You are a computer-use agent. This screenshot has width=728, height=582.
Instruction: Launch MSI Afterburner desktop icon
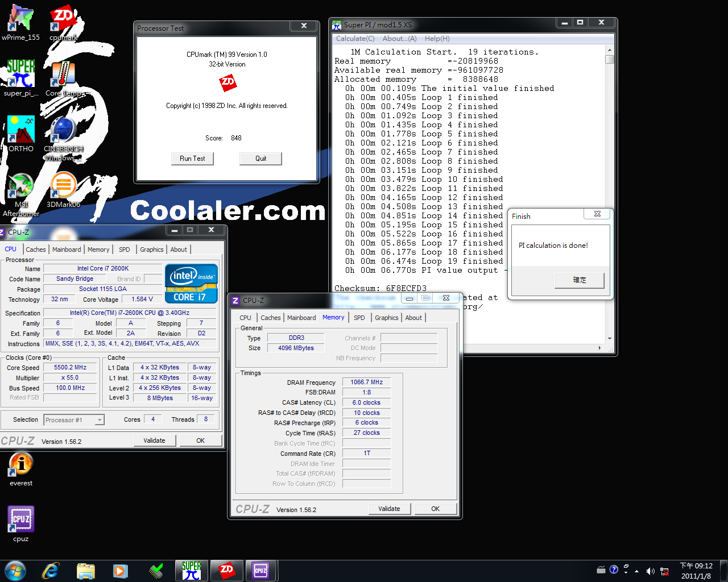click(x=21, y=194)
